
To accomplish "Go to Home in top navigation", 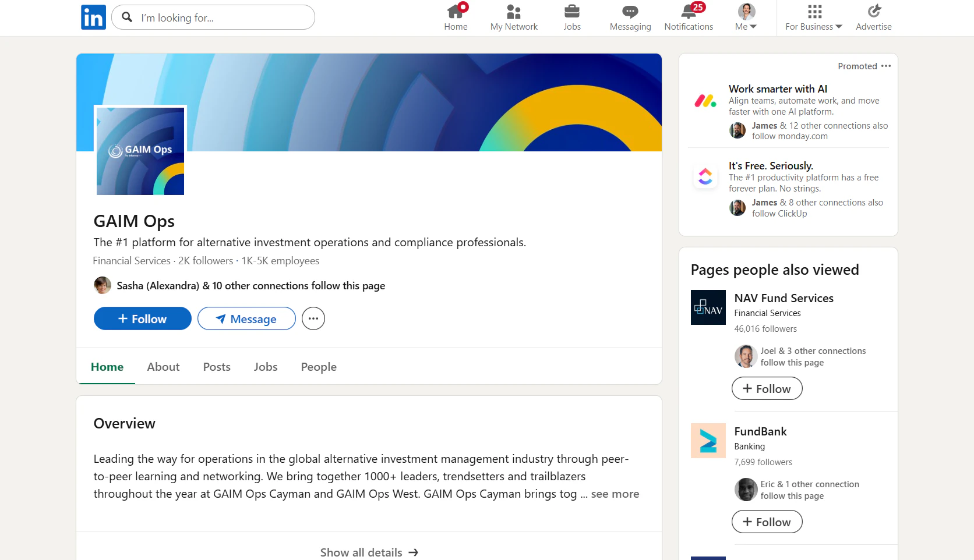I will [456, 17].
